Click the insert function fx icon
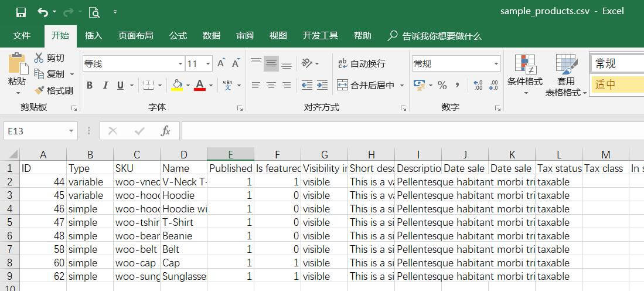Screen dimensions: 644x291 (x=165, y=131)
